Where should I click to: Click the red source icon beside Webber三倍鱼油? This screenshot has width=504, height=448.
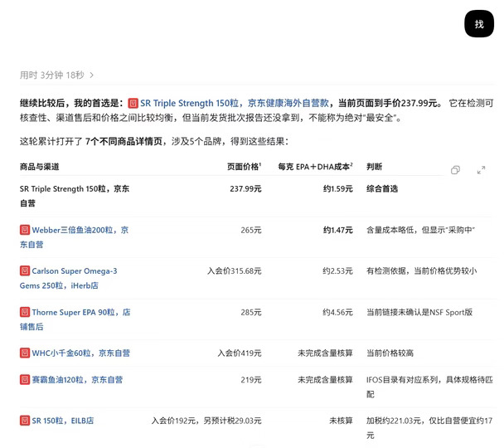click(x=25, y=230)
